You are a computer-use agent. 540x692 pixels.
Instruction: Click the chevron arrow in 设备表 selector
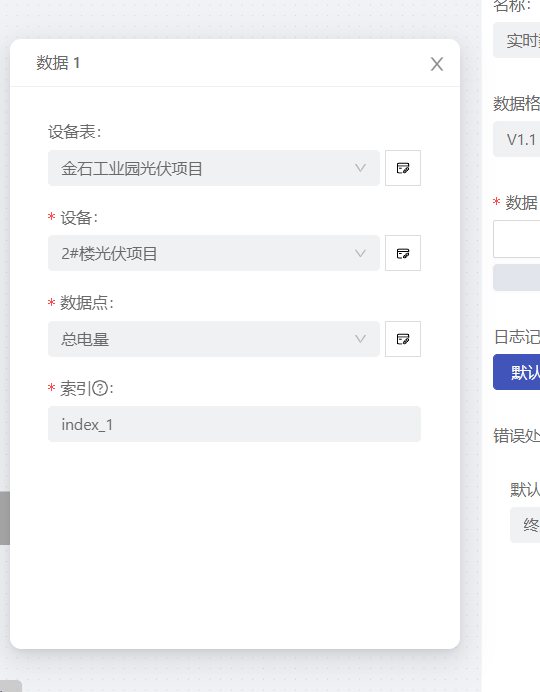pyautogui.click(x=360, y=168)
